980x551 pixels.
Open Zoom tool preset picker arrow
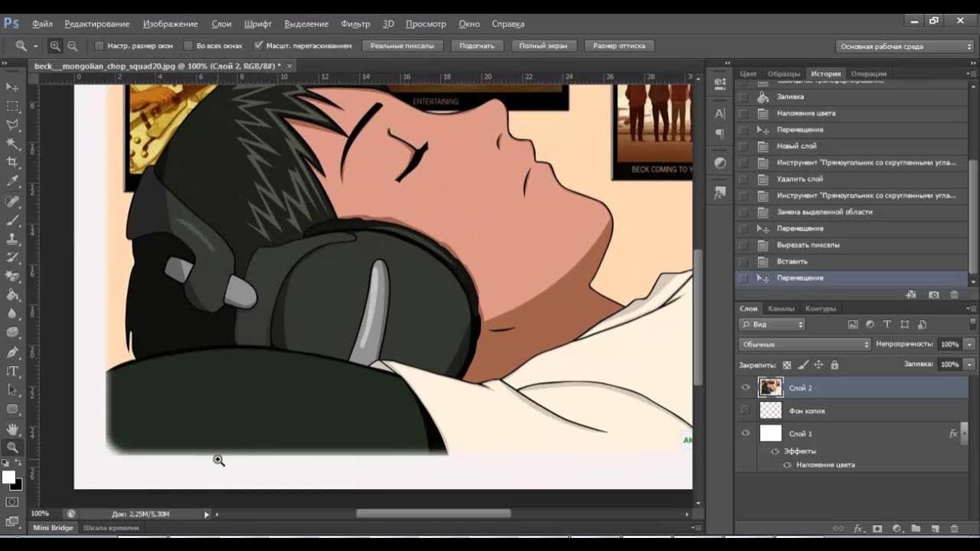click(x=35, y=46)
